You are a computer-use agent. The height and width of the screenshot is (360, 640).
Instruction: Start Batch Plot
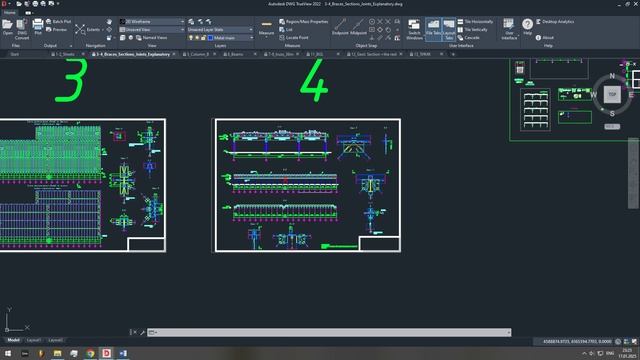(x=59, y=21)
